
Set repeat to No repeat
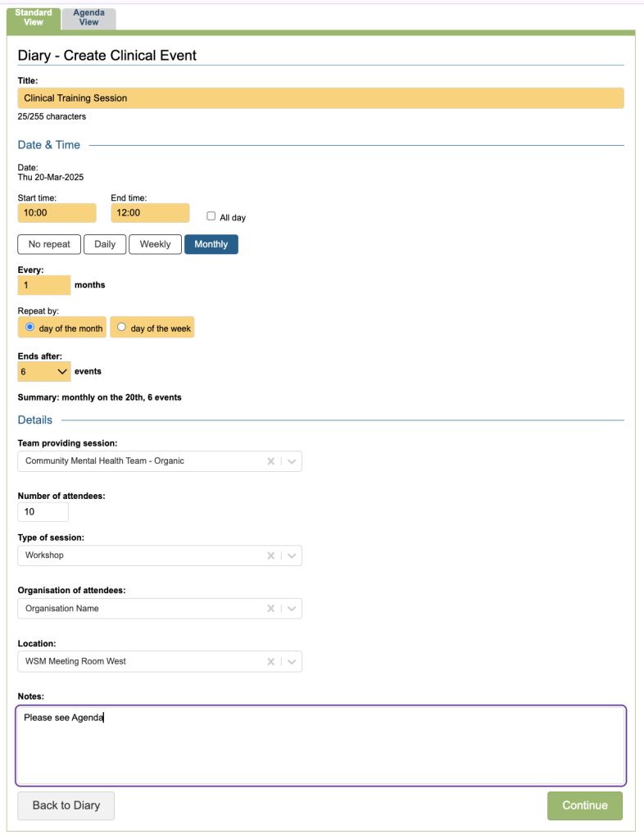coord(49,244)
